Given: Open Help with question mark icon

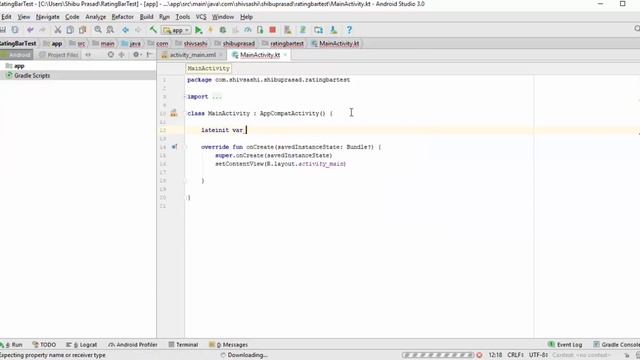Looking at the screenshot, I should (349, 30).
